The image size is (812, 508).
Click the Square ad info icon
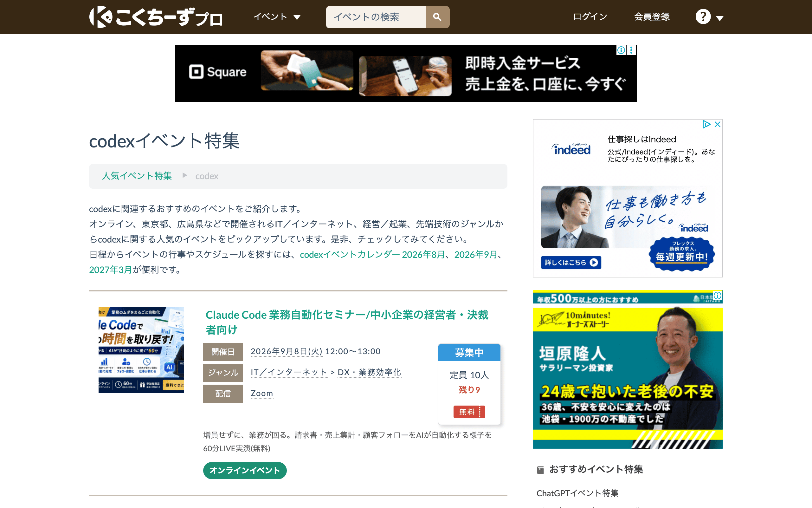pyautogui.click(x=621, y=50)
